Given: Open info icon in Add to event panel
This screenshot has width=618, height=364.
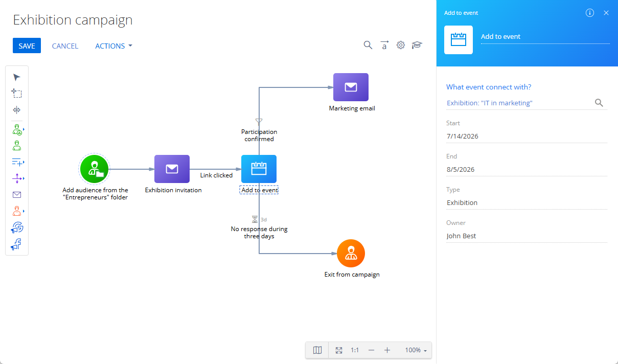Looking at the screenshot, I should point(590,13).
